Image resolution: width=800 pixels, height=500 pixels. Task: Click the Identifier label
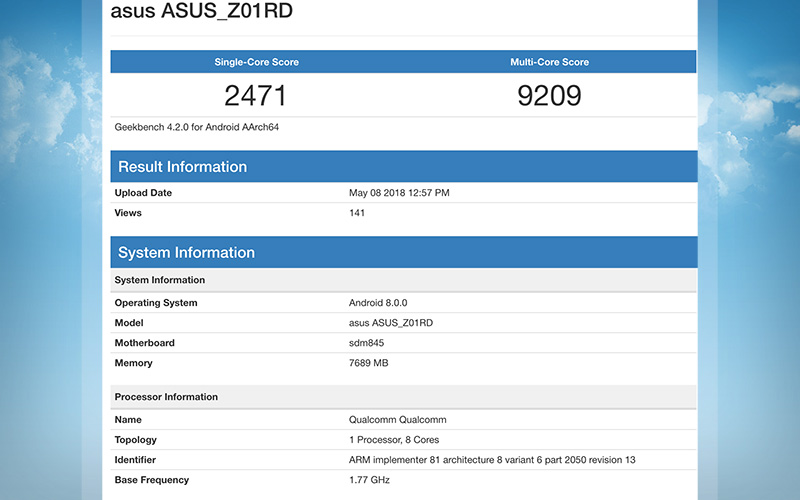(135, 460)
